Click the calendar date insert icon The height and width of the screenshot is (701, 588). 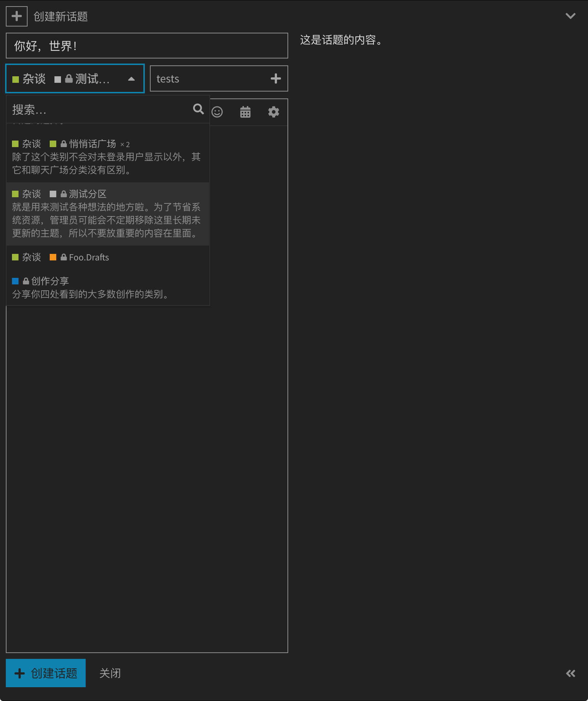click(x=245, y=112)
